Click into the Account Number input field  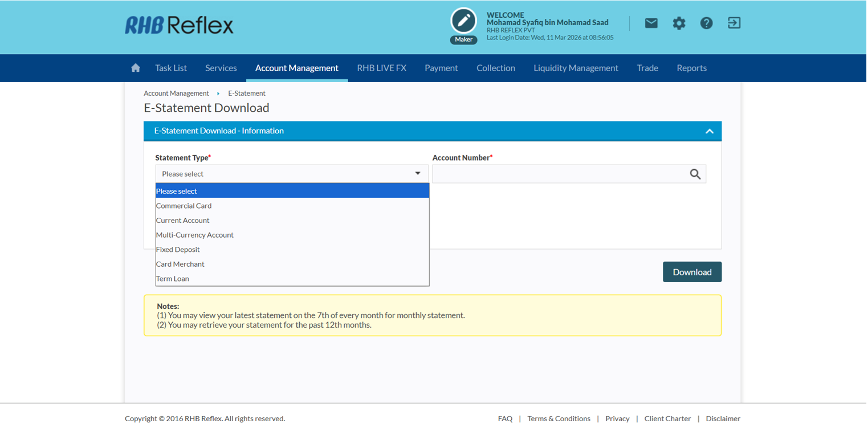click(x=559, y=174)
